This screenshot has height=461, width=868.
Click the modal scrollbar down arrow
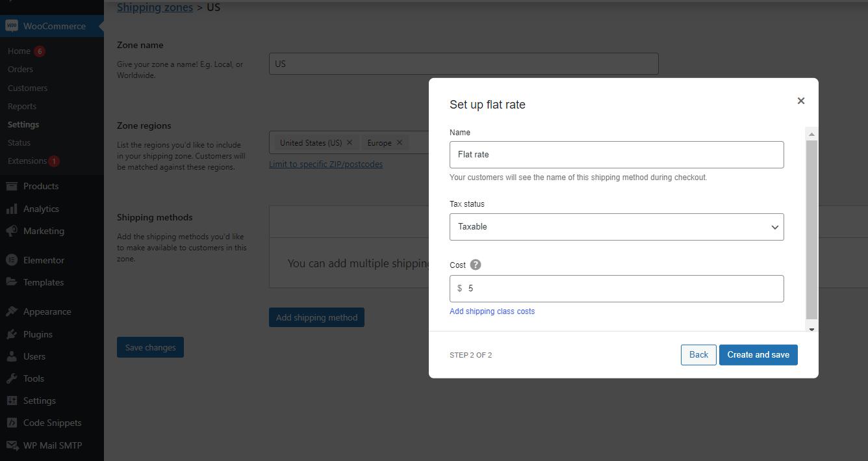click(811, 329)
